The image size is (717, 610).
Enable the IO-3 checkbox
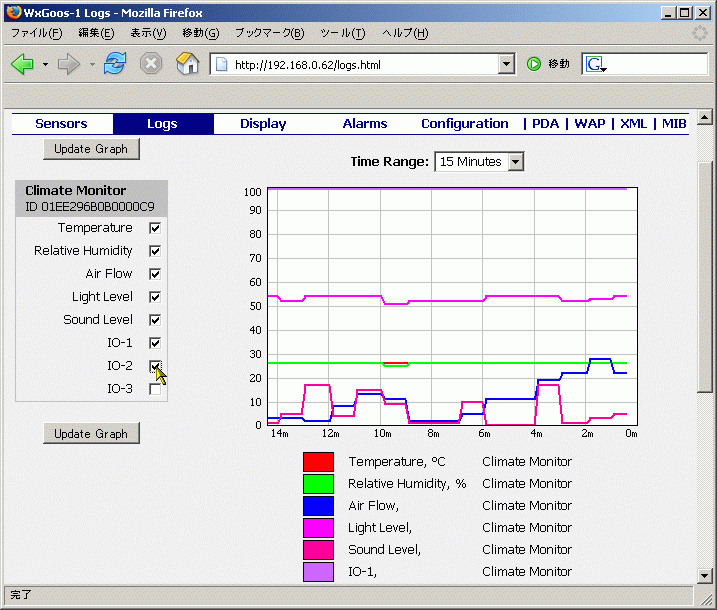(155, 389)
